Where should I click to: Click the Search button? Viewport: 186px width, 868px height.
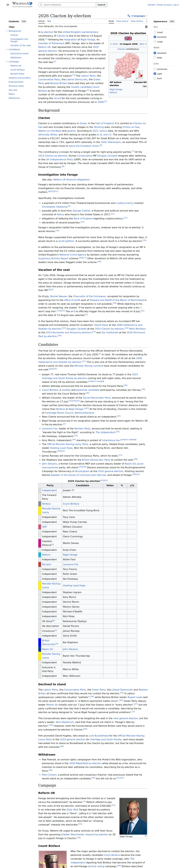(x=102, y=5)
